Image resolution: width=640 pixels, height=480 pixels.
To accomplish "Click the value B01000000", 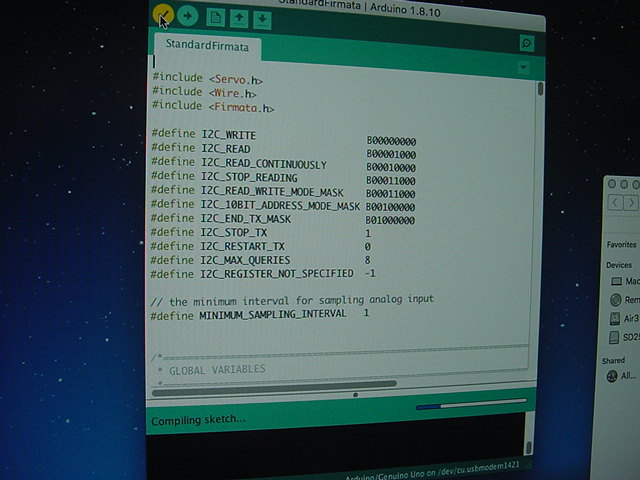I will pos(390,220).
